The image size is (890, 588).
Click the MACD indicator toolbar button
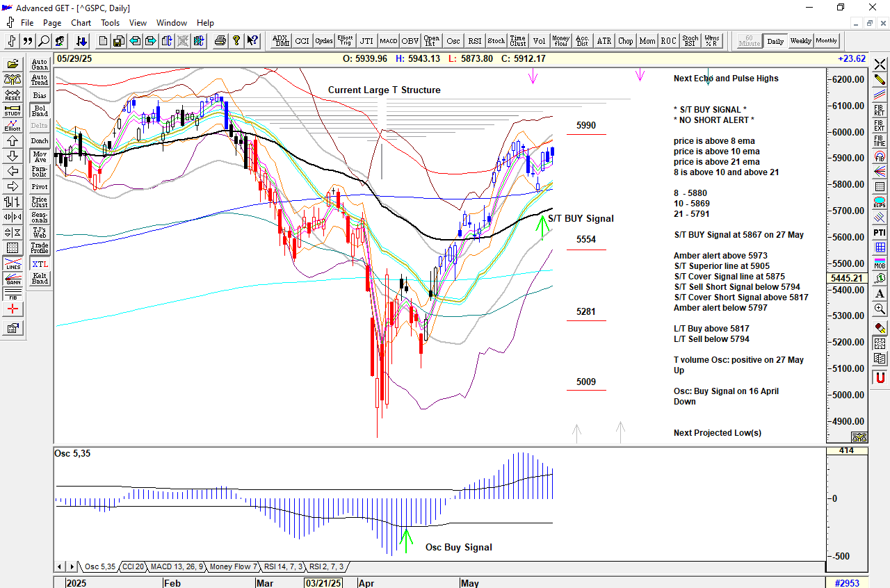(388, 41)
